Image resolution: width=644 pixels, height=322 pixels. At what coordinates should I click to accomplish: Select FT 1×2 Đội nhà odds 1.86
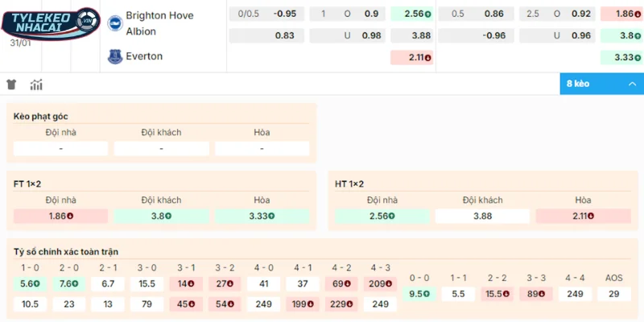(x=61, y=216)
